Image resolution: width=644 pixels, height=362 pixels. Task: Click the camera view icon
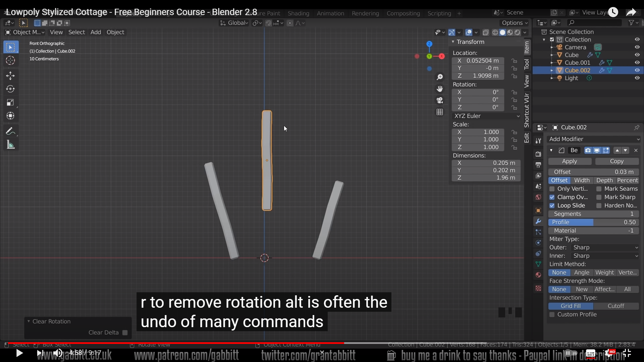coord(439,100)
